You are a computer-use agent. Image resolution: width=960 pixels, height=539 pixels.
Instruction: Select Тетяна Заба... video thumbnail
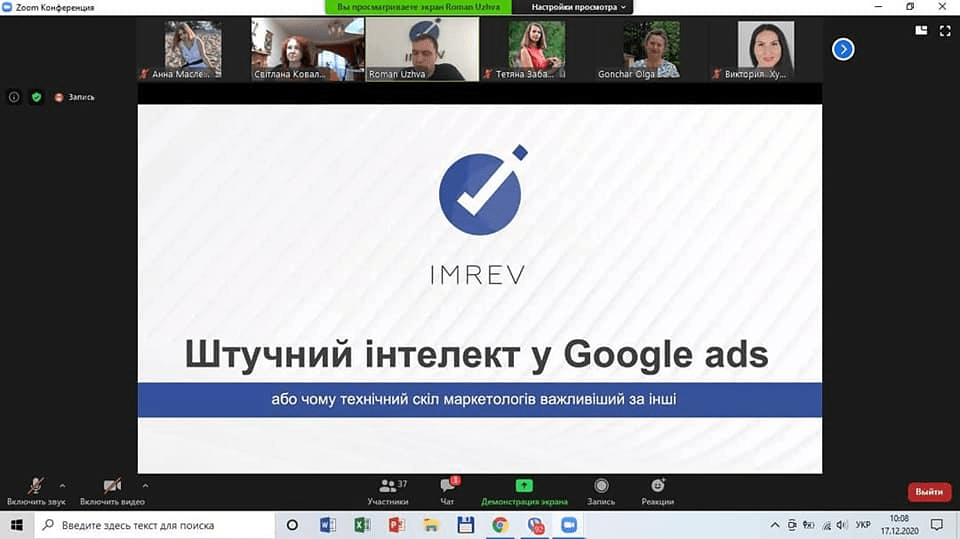pyautogui.click(x=536, y=50)
